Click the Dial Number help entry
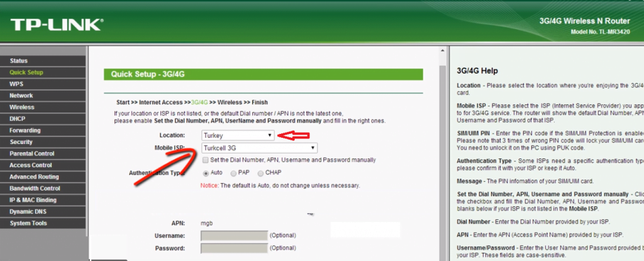 coord(533,222)
